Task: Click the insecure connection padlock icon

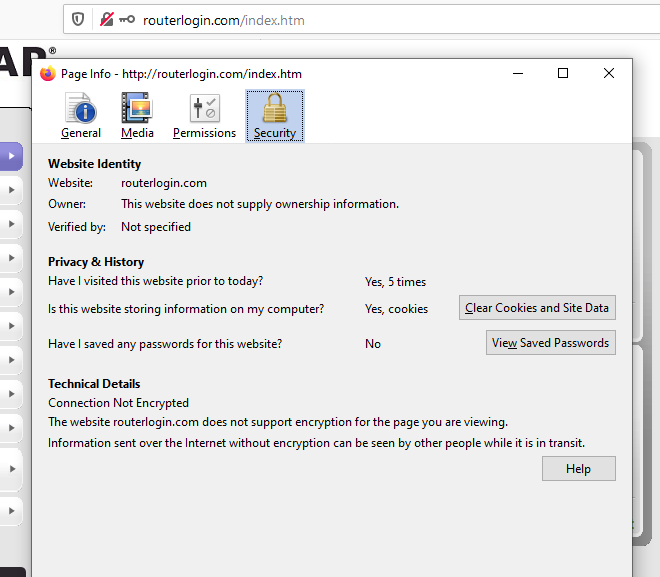Action: [106, 19]
